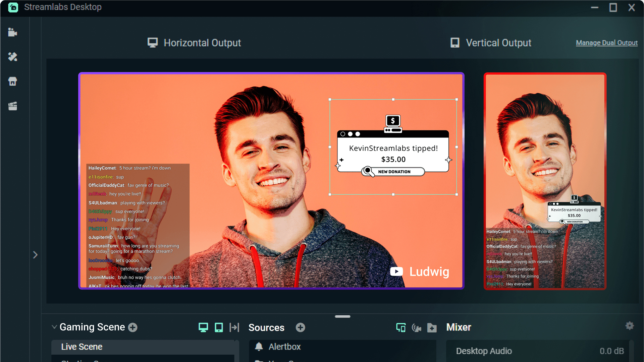Click the Manage Dual Output link
Image resolution: width=644 pixels, height=362 pixels.
pos(606,43)
